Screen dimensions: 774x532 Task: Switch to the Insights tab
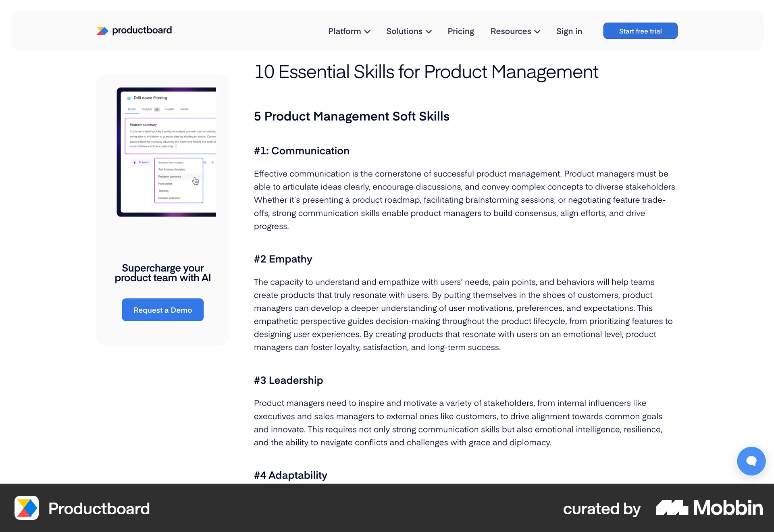[x=147, y=109]
